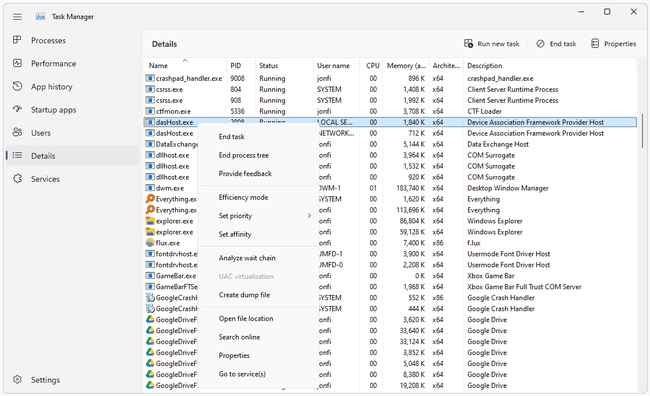Click the End task toolbar button label

563,44
